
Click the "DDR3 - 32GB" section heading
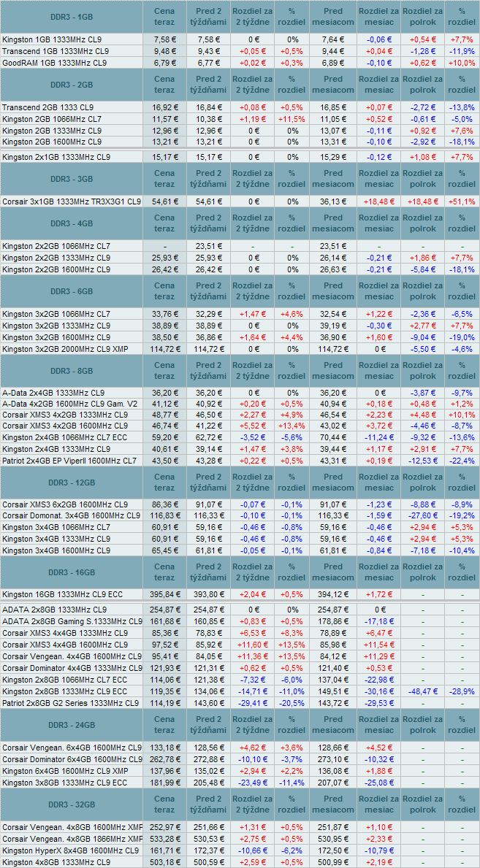[x=72, y=804]
